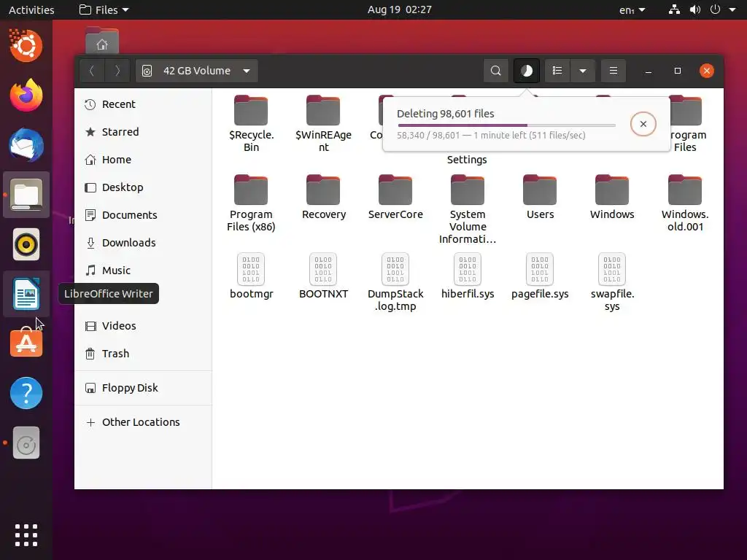Go forward in folder history
The image size is (747, 560).
coord(117,71)
